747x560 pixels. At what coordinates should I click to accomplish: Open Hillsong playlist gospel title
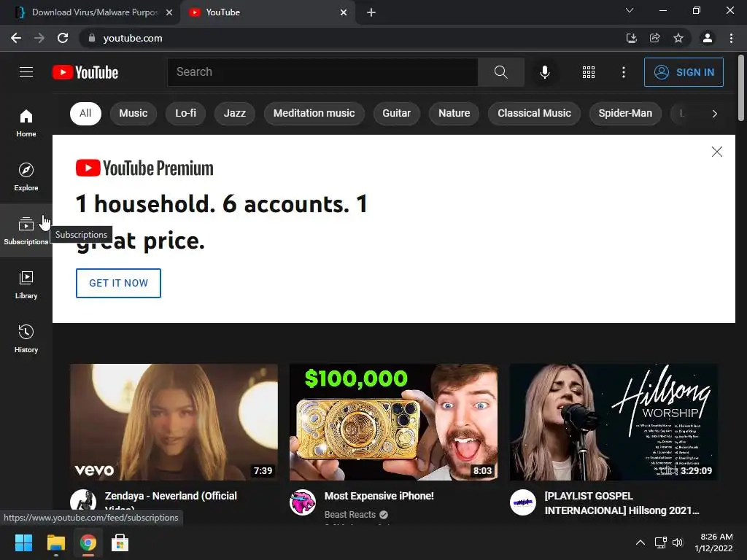click(622, 503)
